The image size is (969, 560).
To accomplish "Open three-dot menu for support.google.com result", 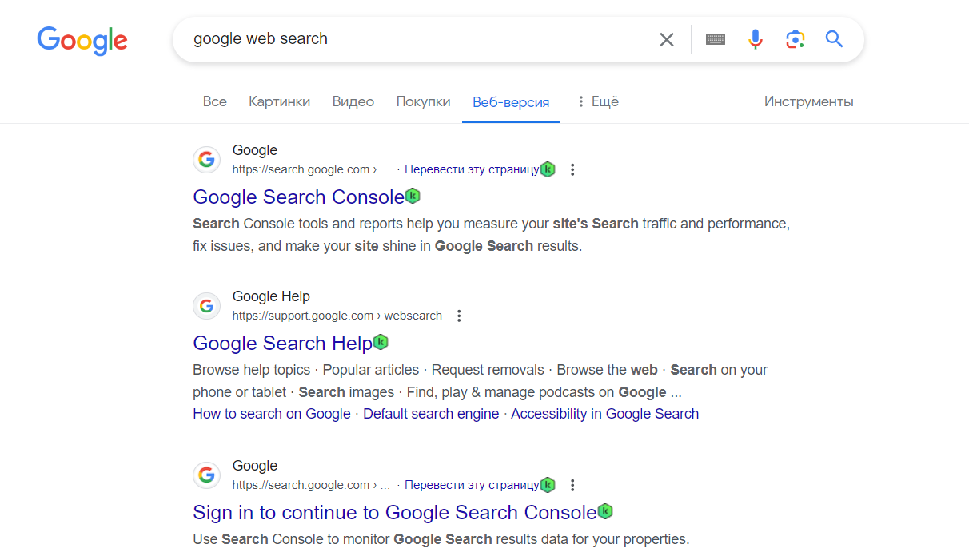I will (x=459, y=316).
